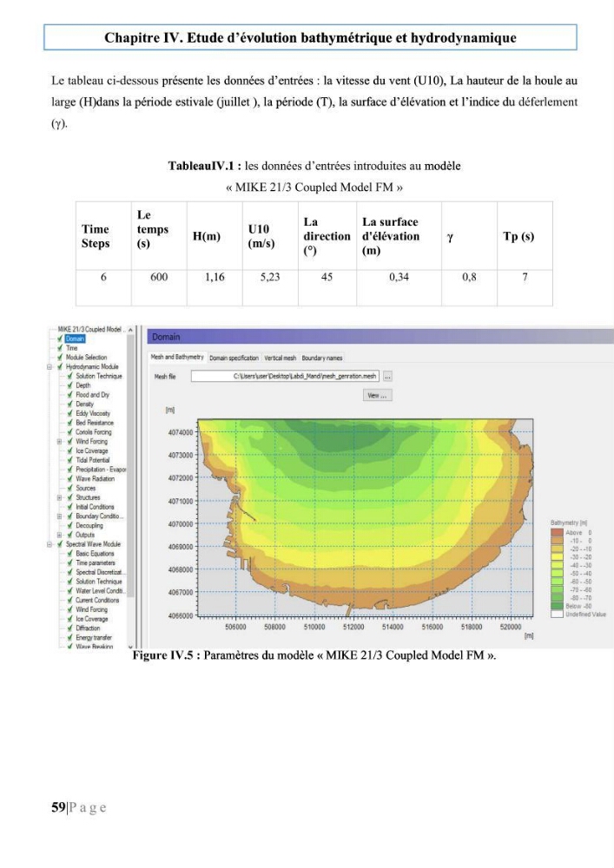This screenshot has width=614, height=868.
Task: Select the Depth tree item
Action: [x=83, y=385]
